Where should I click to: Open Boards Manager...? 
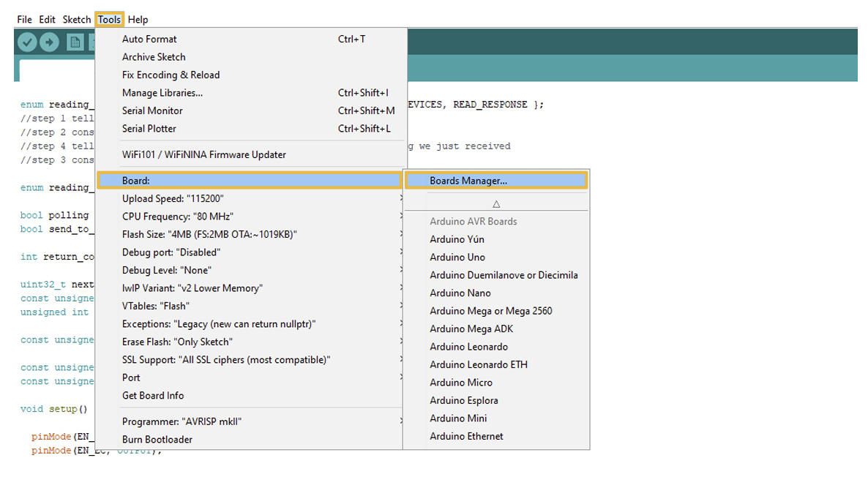coord(496,181)
